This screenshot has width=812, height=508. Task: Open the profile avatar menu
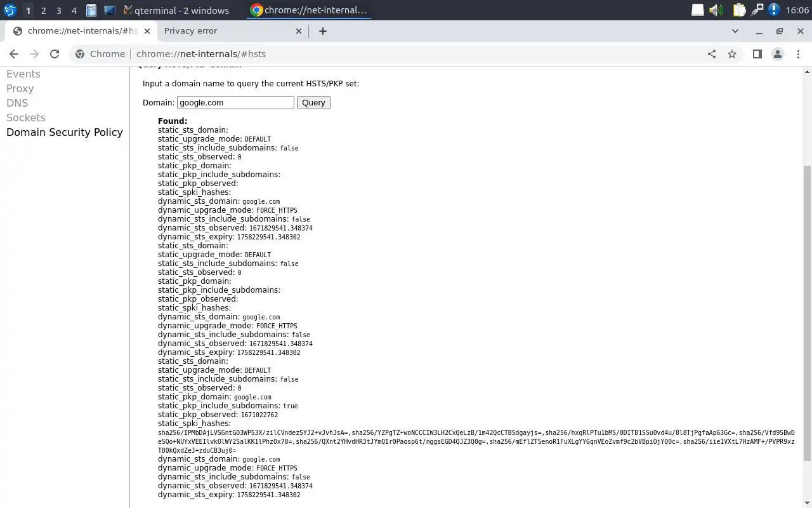pos(777,54)
